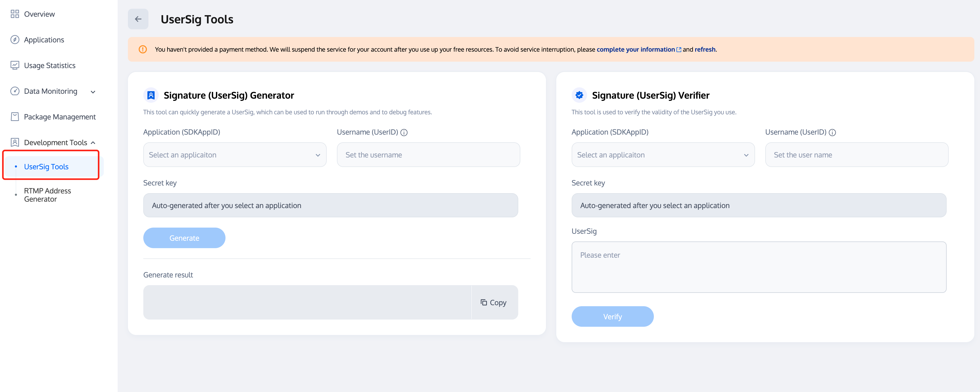
Task: Expand Data Monitoring submenu
Action: (x=93, y=92)
